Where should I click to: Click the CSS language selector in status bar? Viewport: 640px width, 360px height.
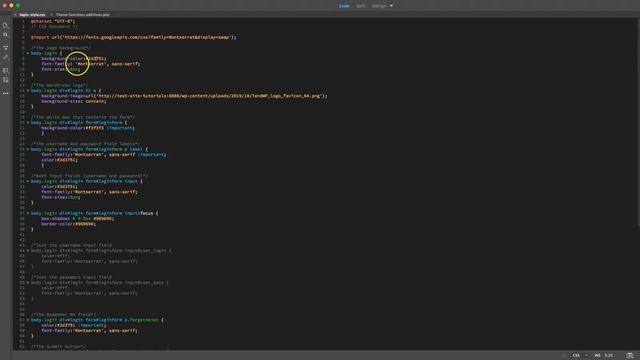click(x=576, y=356)
